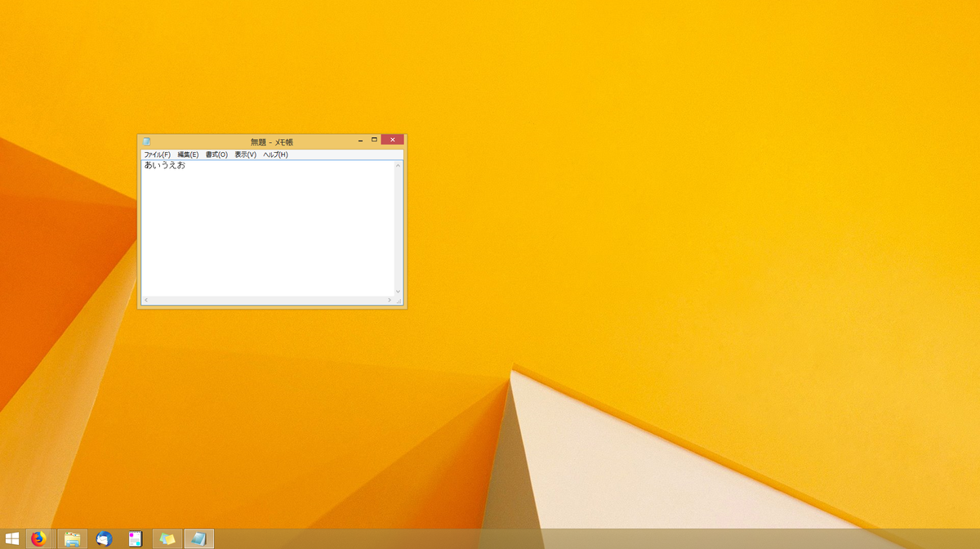This screenshot has height=549, width=980.
Task: Click the vertical scrollbar up arrow
Action: [x=397, y=163]
